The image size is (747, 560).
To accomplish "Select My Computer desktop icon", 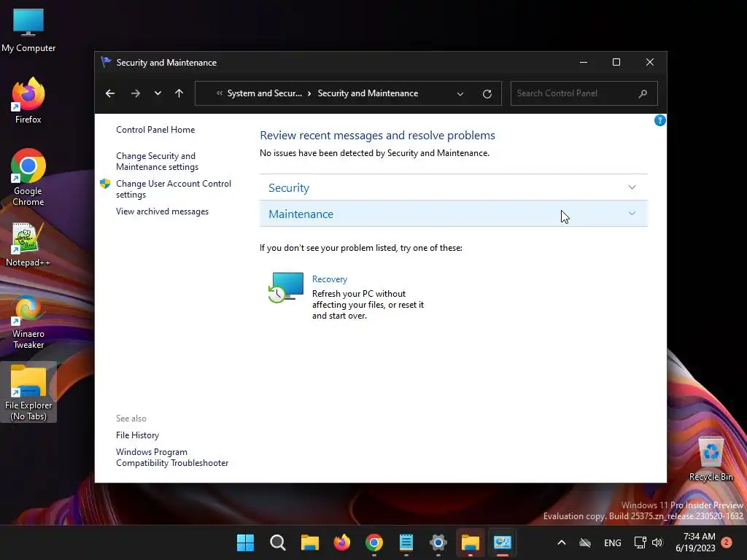I will [x=28, y=31].
